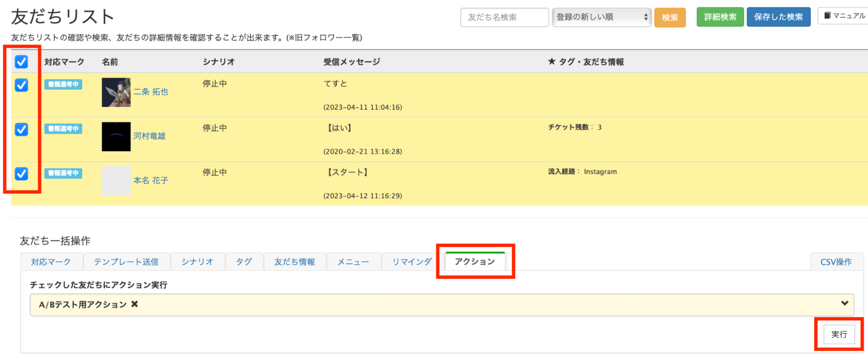Click 二条 拓也's profile avatar
Screen dimensions: 868x359
tap(116, 92)
